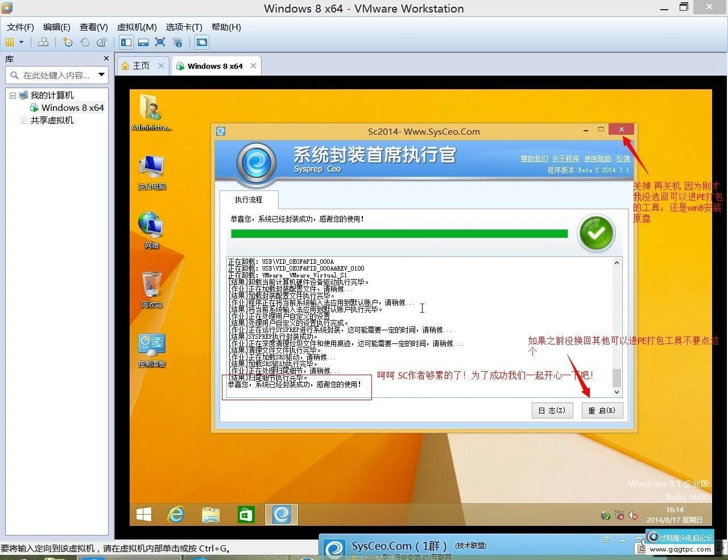Open the power dropdown arrow beside pause
Screen dimensions: 728x560
pos(22,42)
